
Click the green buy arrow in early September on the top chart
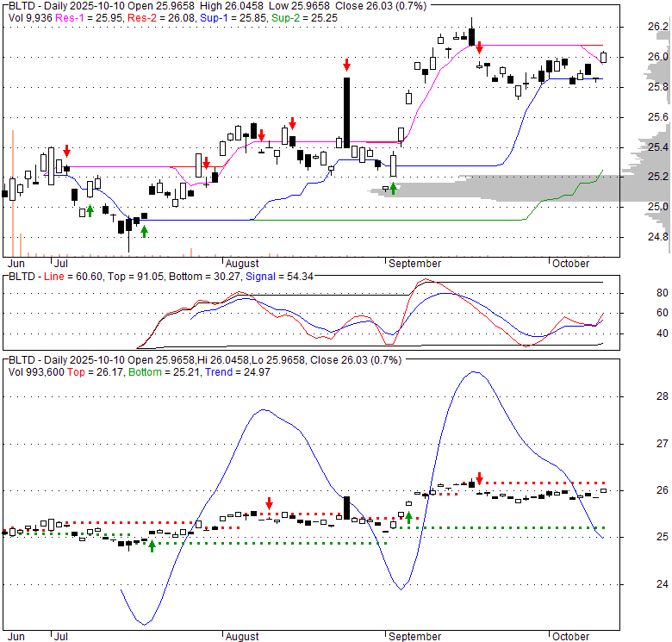coord(393,188)
